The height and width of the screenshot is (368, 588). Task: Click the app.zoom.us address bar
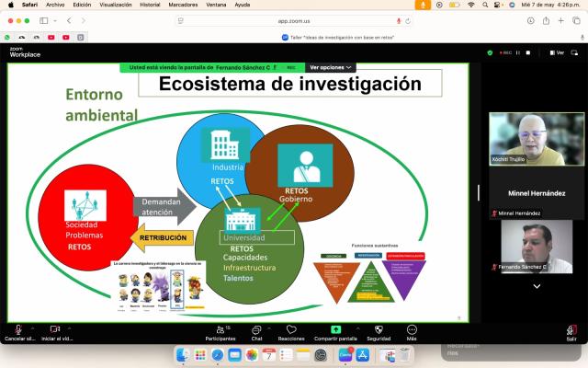tap(294, 20)
